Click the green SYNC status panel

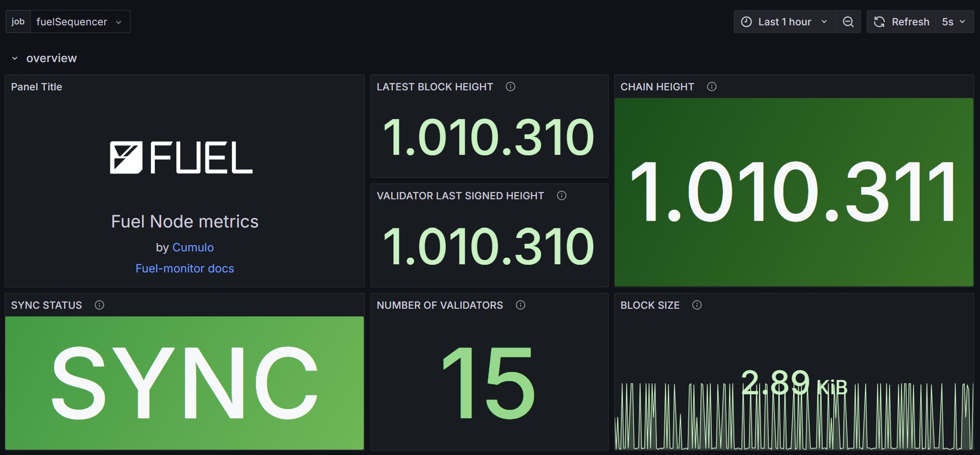click(185, 383)
